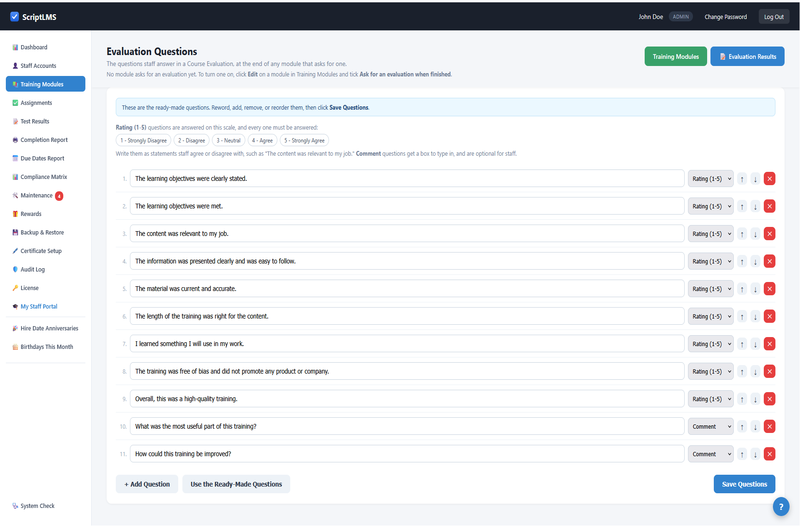Delete the 'Overall, this was a high-quality training' question
This screenshot has height=526, width=800.
click(x=769, y=399)
